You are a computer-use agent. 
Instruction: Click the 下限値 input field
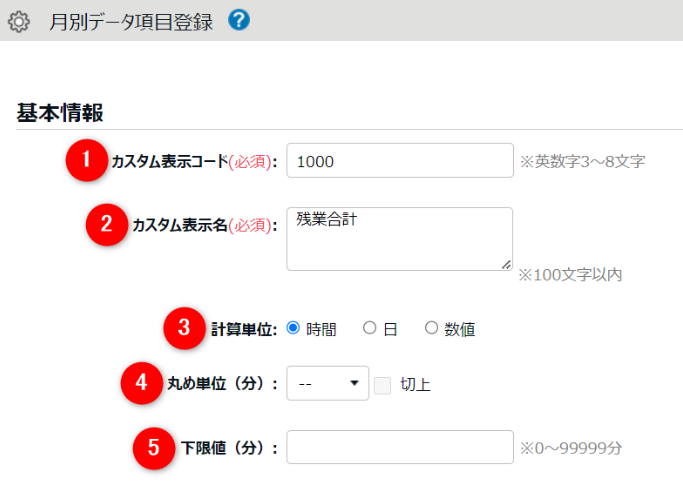point(399,447)
